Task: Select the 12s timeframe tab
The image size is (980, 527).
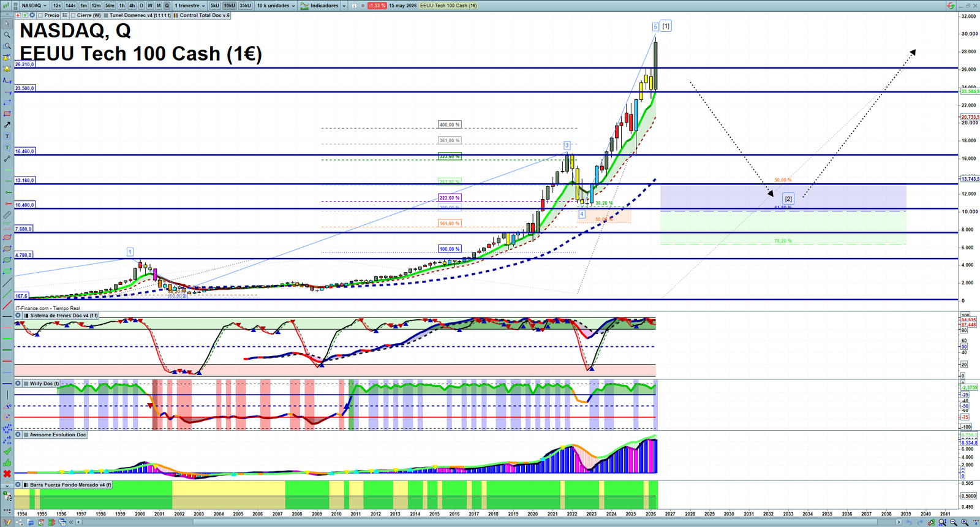Action: tap(57, 6)
